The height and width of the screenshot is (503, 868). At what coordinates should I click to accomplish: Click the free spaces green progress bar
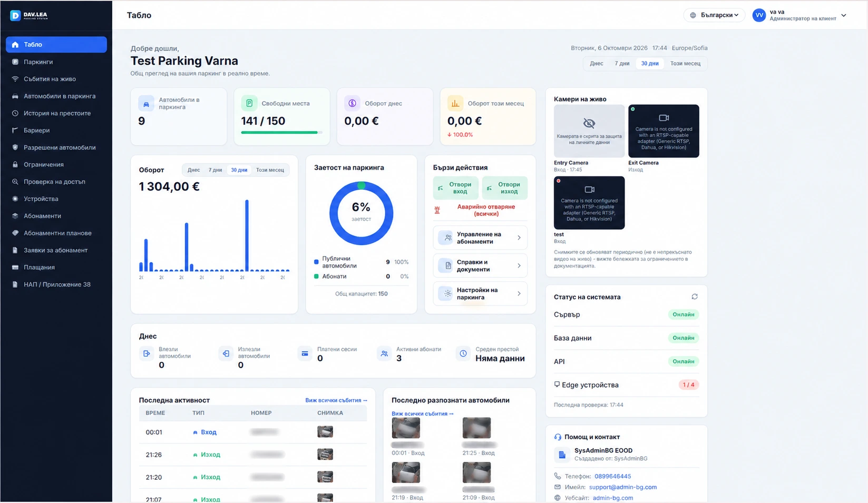tap(281, 132)
